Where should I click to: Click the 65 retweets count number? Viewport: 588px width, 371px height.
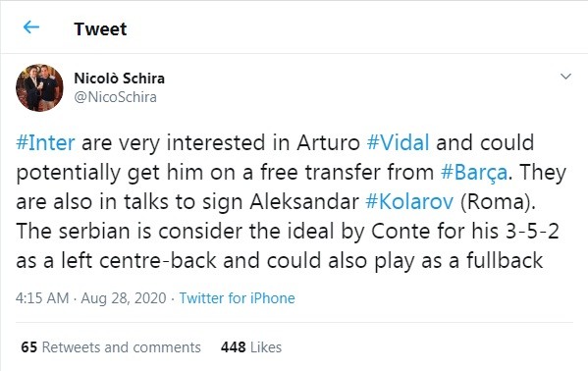[x=28, y=347]
